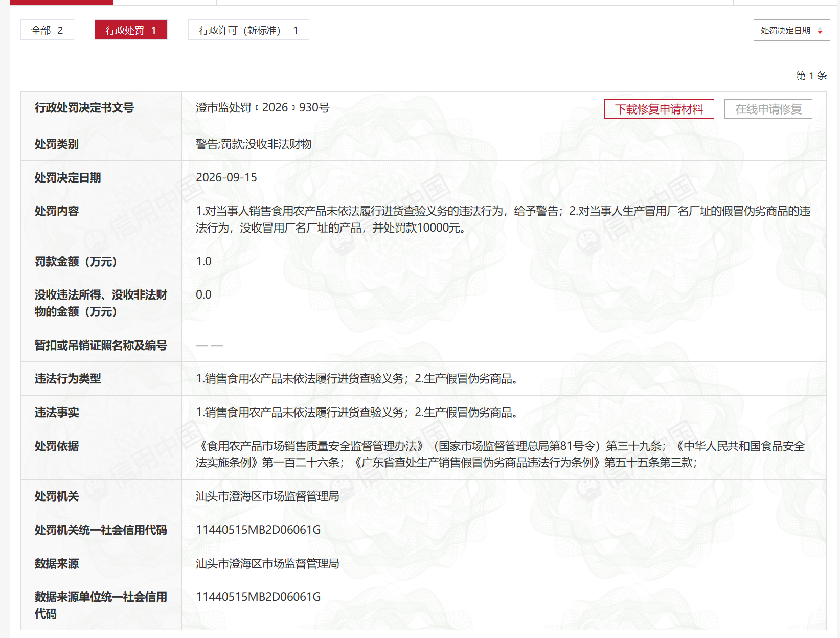Image resolution: width=840 pixels, height=638 pixels.
Task: Select the 全部 2 filter tab
Action: [47, 30]
